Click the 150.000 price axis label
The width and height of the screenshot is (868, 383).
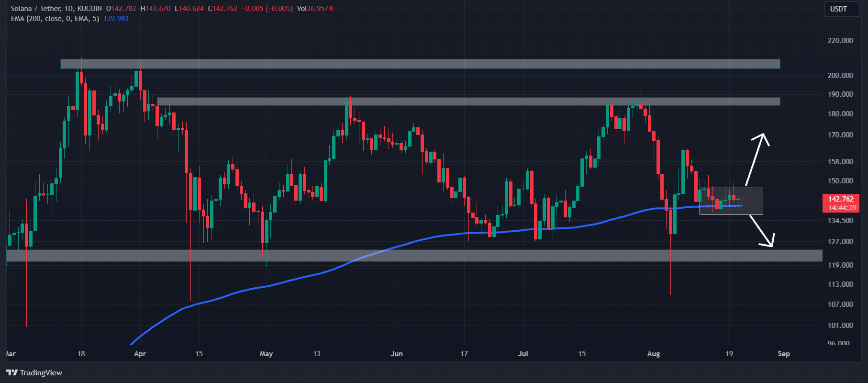click(x=840, y=180)
